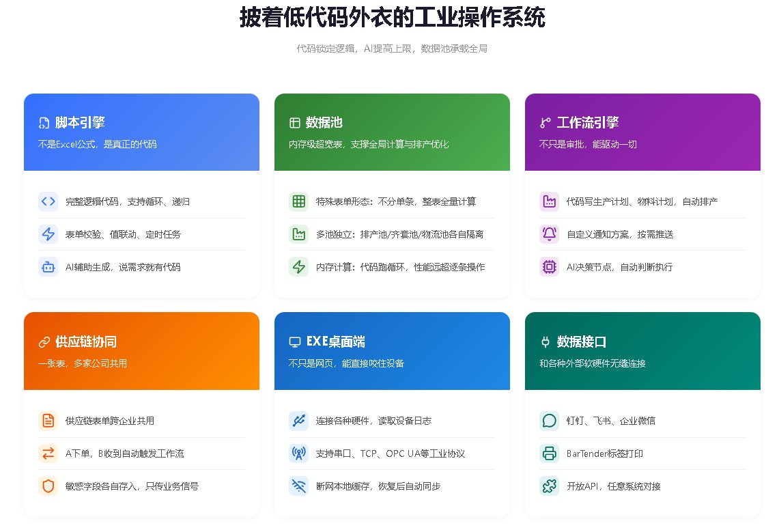Click the text 内存级超宽表，支撑全局计算与排产优化
This screenshot has width=779, height=532.
(369, 145)
